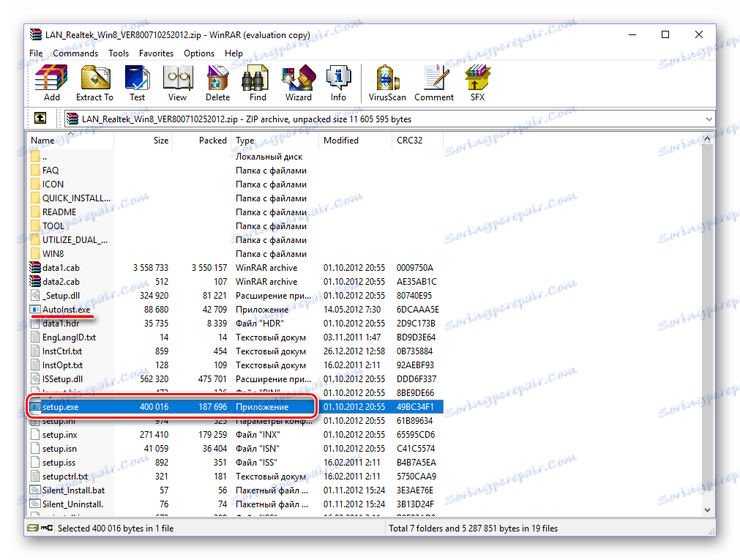740x560 pixels.
Task: Click the status bar key icon
Action: pyautogui.click(x=47, y=528)
